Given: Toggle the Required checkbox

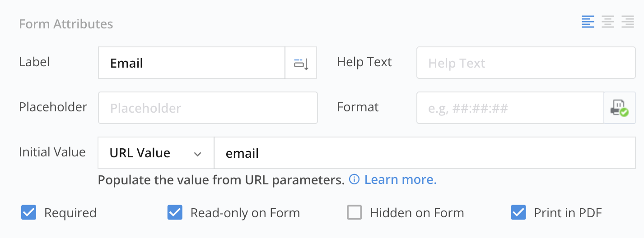Looking at the screenshot, I should (x=29, y=213).
